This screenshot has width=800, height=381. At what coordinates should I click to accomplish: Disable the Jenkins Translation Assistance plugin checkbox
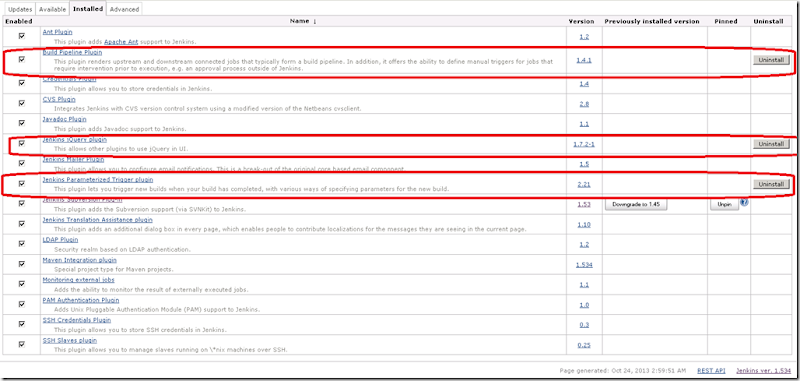coord(21,223)
